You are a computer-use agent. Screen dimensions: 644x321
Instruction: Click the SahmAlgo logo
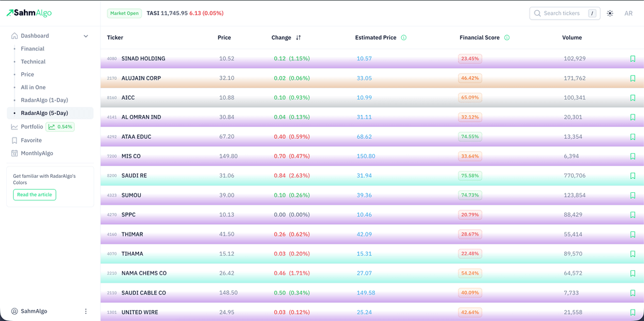[x=29, y=13]
